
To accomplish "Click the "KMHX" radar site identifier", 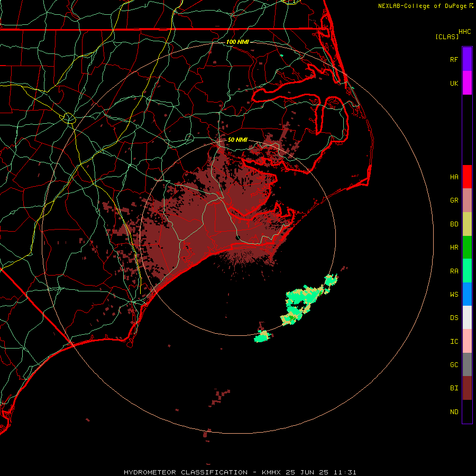I will coord(271,472).
